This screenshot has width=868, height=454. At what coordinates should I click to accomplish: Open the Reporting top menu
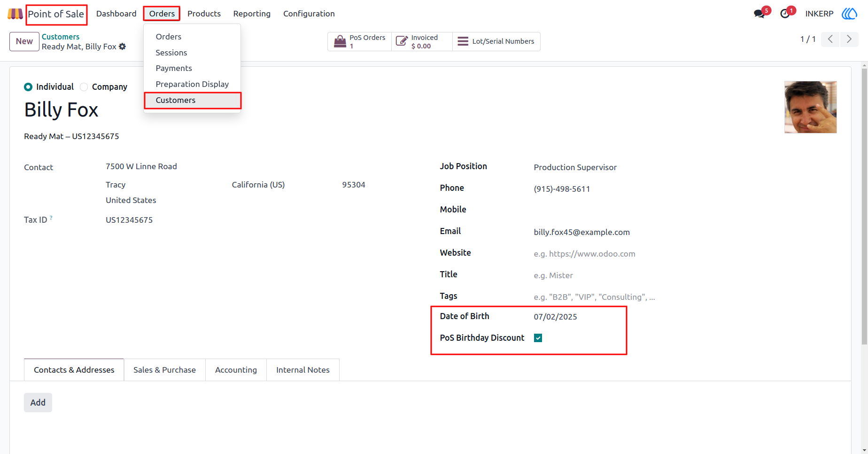click(x=252, y=14)
